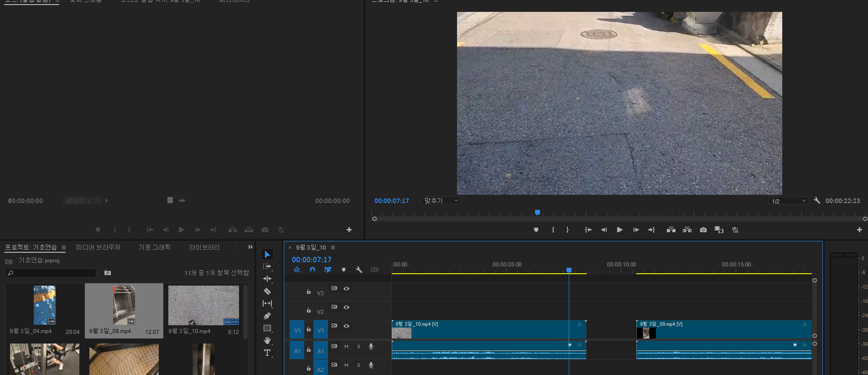The image size is (868, 375).
Task: Click the Program monitor playhead marker
Action: coord(537,213)
